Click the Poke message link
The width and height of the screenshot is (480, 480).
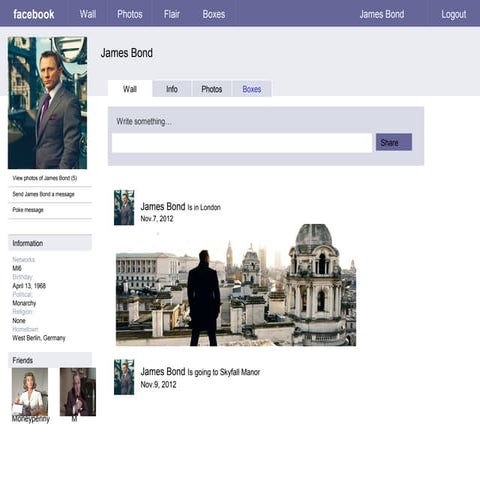tap(28, 210)
